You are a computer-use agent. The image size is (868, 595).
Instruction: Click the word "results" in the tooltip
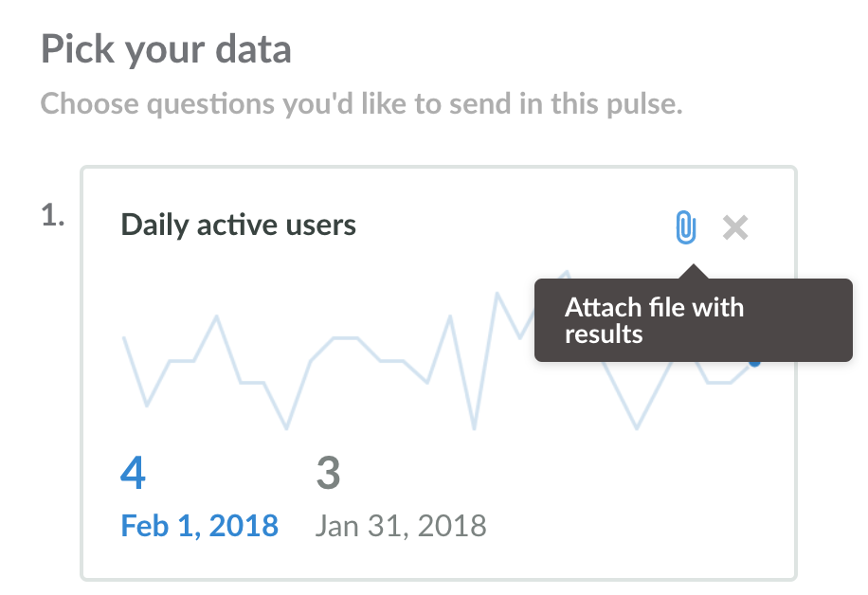(x=604, y=334)
